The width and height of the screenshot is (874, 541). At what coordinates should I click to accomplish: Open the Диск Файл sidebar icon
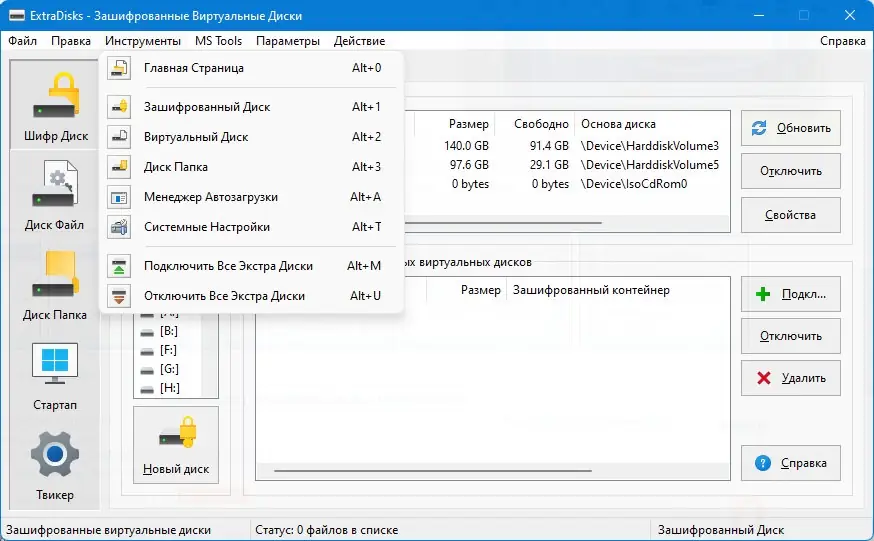tap(55, 183)
